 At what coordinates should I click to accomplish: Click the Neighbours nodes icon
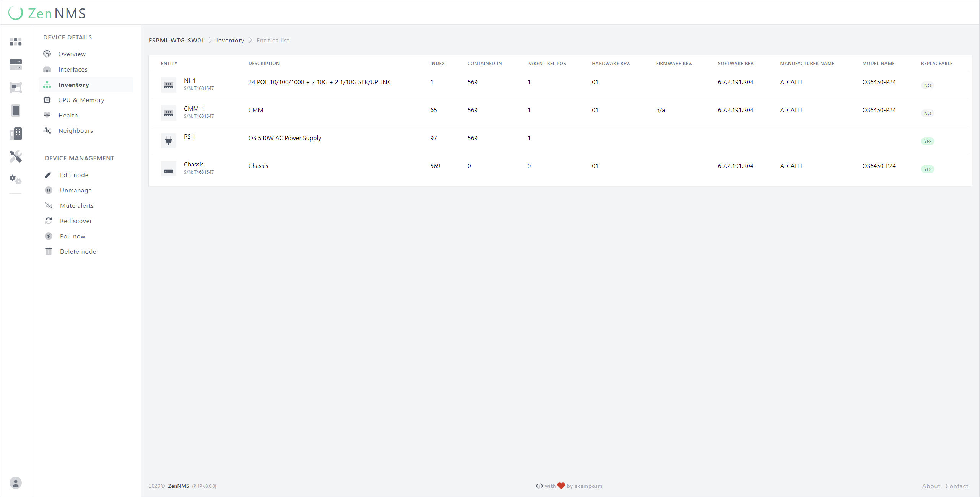(47, 130)
